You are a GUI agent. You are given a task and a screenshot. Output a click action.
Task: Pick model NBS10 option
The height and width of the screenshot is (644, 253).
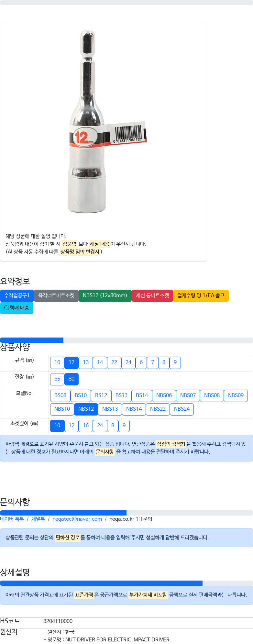click(x=62, y=409)
